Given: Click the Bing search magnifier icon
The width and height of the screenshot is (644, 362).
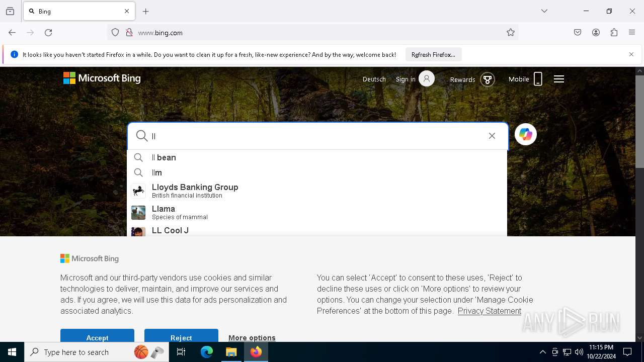Looking at the screenshot, I should click(142, 136).
